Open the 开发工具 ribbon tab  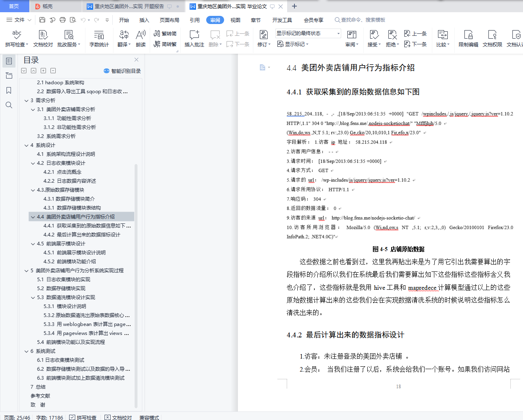coord(282,20)
